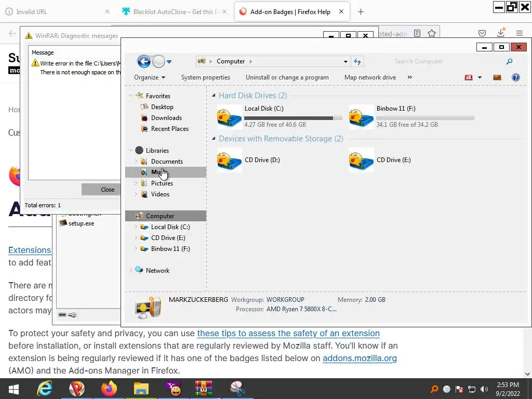This screenshot has height=399, width=532.
Task: Follow the addons.mozilla.org link
Action: tap(360, 358)
